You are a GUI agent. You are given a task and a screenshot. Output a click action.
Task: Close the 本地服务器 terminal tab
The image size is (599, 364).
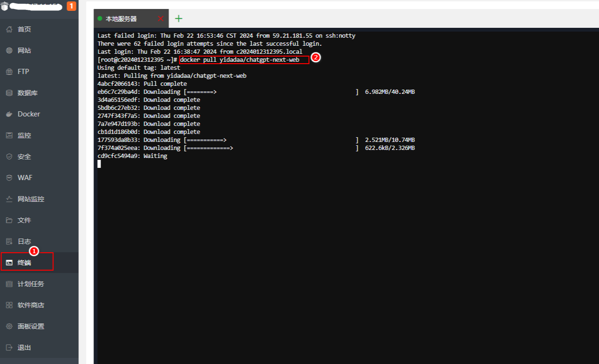[x=160, y=19]
